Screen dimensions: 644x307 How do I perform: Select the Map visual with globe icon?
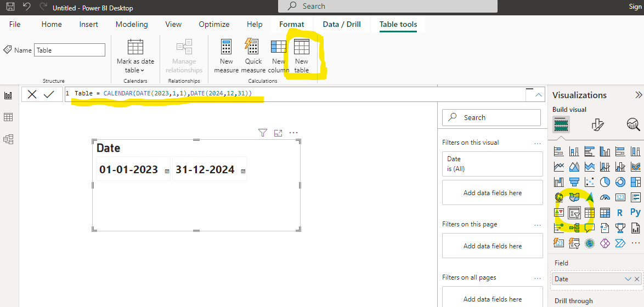[x=558, y=197]
